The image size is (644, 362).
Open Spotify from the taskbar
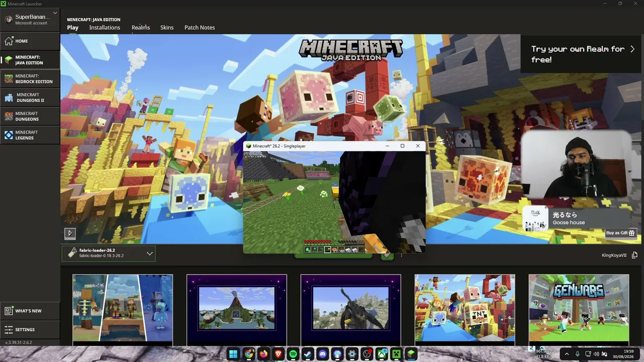pyautogui.click(x=293, y=354)
